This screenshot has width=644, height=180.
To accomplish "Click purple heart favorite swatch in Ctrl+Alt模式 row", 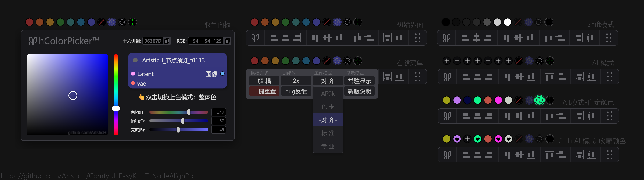I will 457,139.
